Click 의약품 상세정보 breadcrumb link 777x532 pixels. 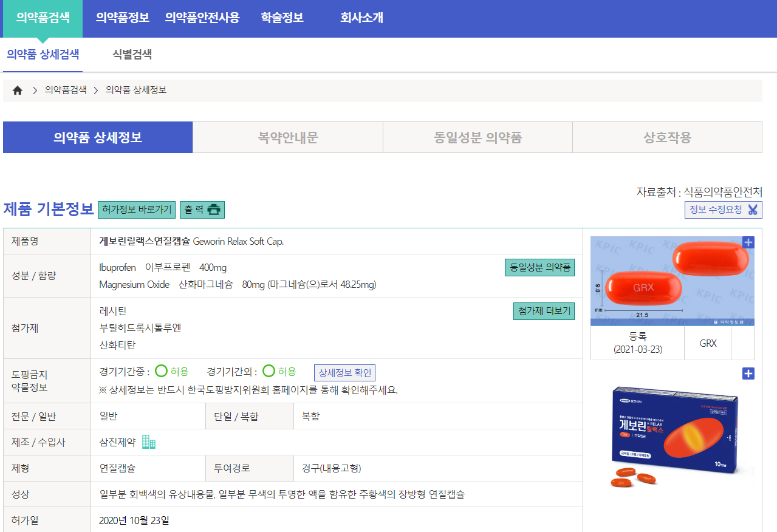coord(136,90)
